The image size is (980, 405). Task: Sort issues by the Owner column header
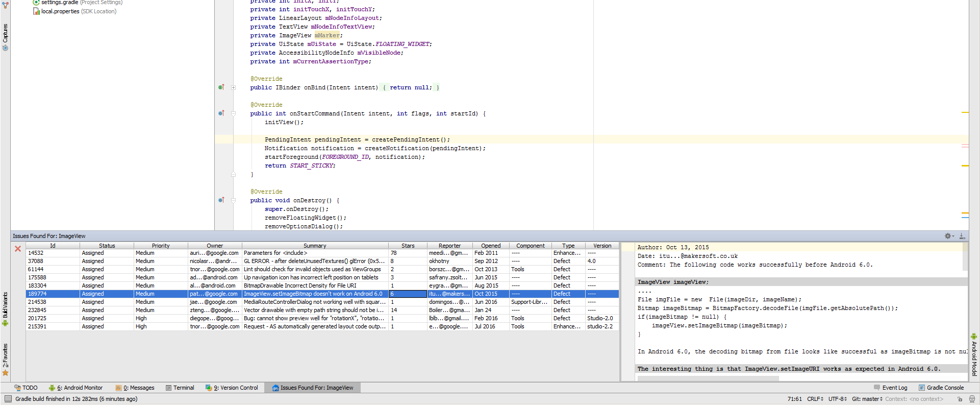pos(215,246)
